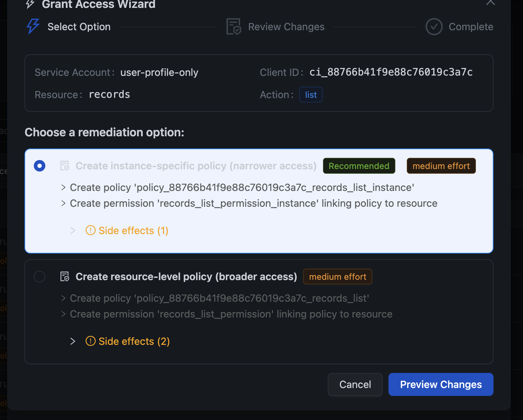Screen dimensions: 523x420
Task: Click the Review Changes document shield icon
Action: (x=233, y=27)
